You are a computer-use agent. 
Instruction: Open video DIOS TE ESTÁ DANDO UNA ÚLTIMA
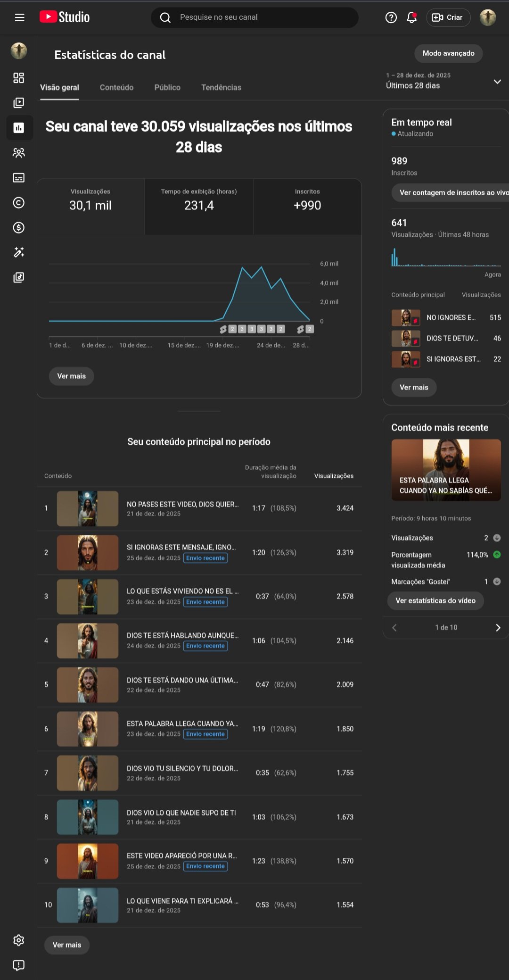pyautogui.click(x=182, y=681)
